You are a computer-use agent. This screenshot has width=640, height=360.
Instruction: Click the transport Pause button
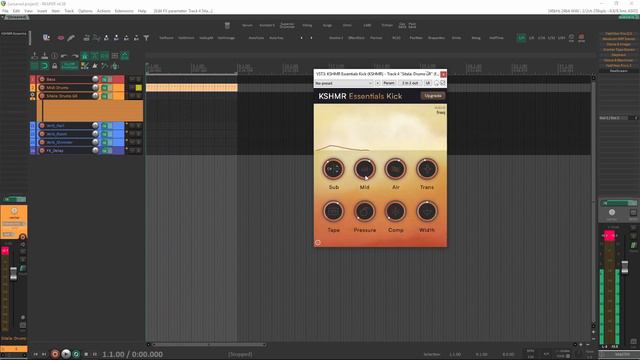point(95,354)
